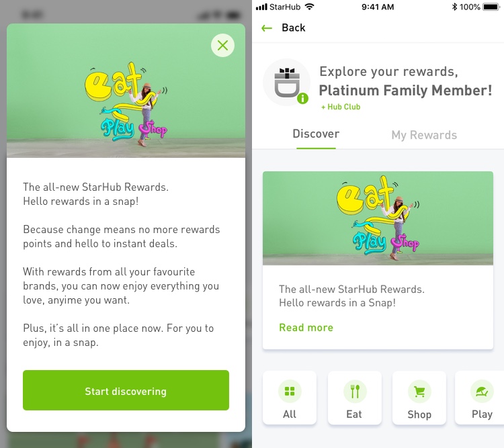Open the rewards gift box avatar

(x=286, y=83)
